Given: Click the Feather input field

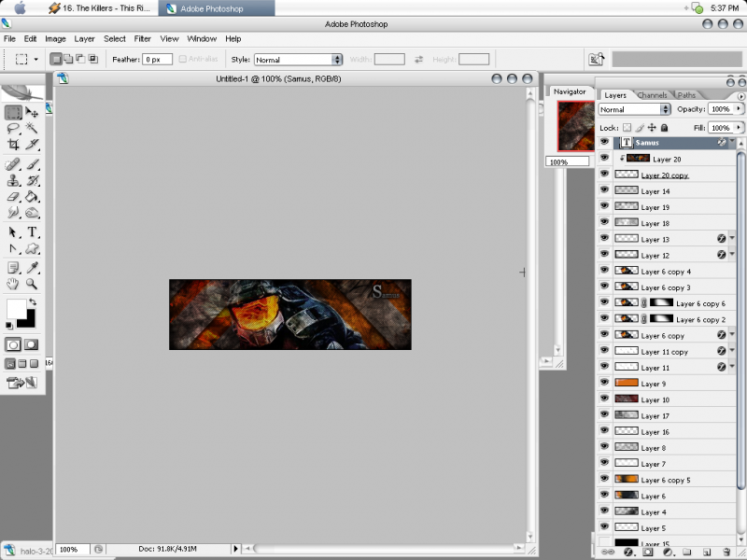Looking at the screenshot, I should [157, 60].
